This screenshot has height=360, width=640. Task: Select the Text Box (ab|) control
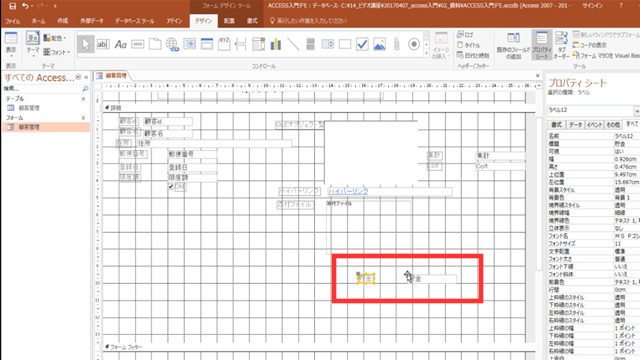point(103,44)
